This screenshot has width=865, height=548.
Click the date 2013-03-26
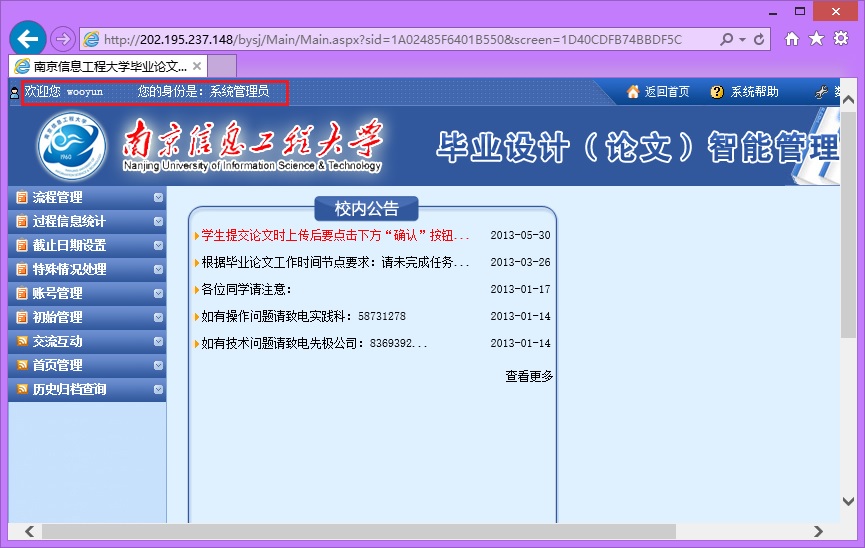pos(520,262)
